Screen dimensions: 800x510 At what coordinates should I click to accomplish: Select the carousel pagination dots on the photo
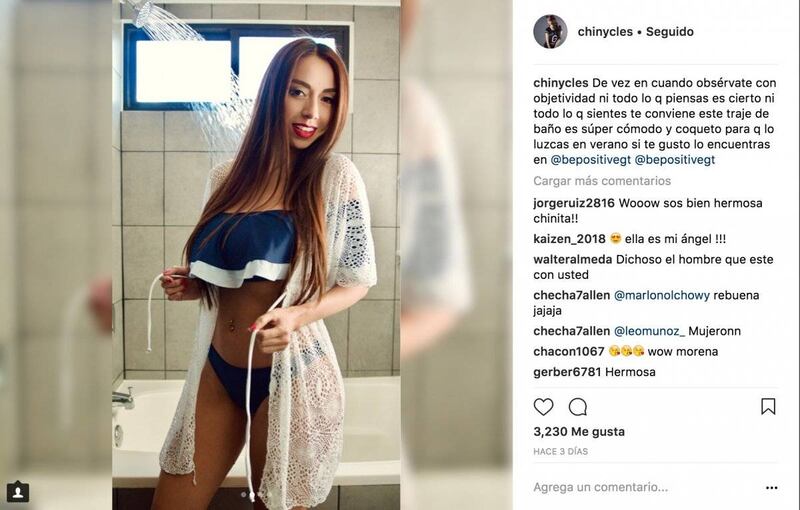point(256,494)
